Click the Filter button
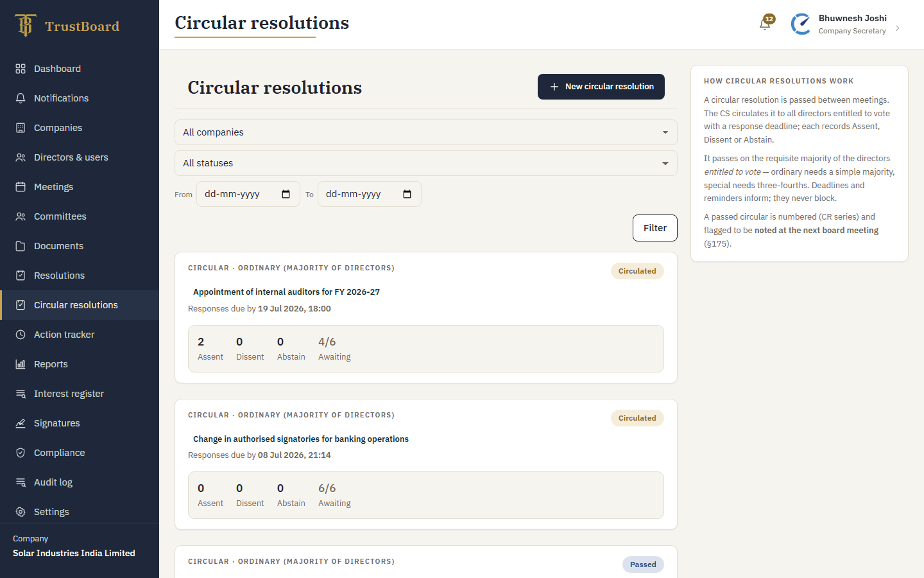This screenshot has height=578, width=924. (655, 228)
